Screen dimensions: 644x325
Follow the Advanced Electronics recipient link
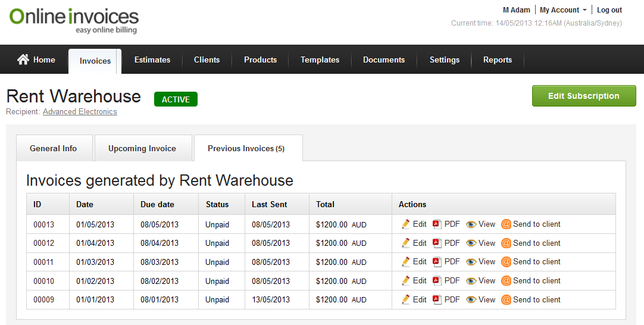[80, 112]
